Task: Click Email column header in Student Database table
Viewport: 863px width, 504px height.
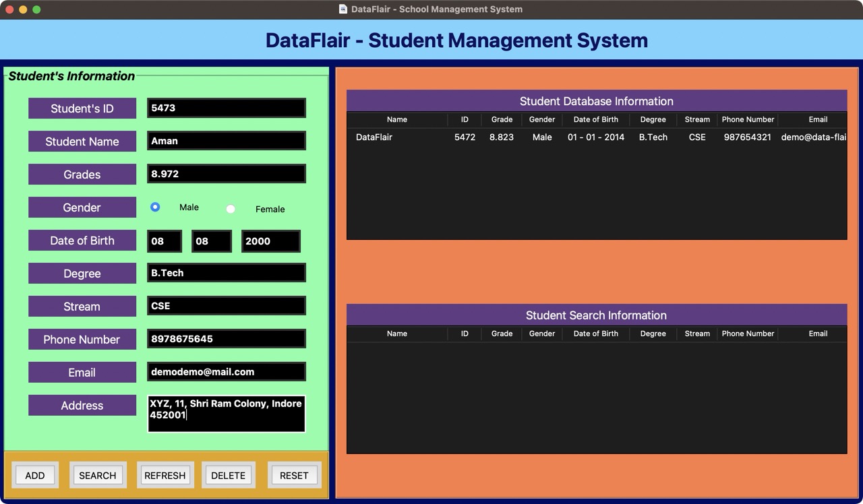Action: click(x=812, y=119)
